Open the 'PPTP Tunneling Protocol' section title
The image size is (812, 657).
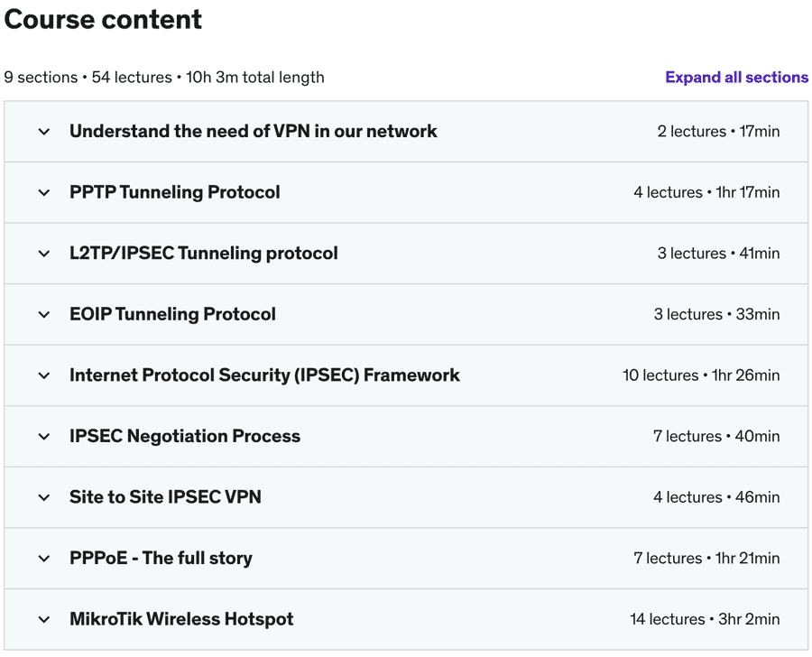tap(174, 192)
